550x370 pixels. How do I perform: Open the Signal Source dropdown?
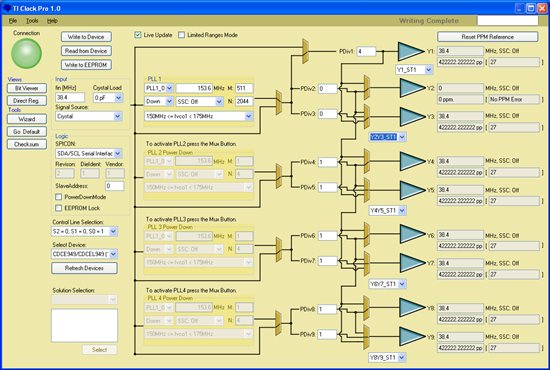[x=88, y=116]
